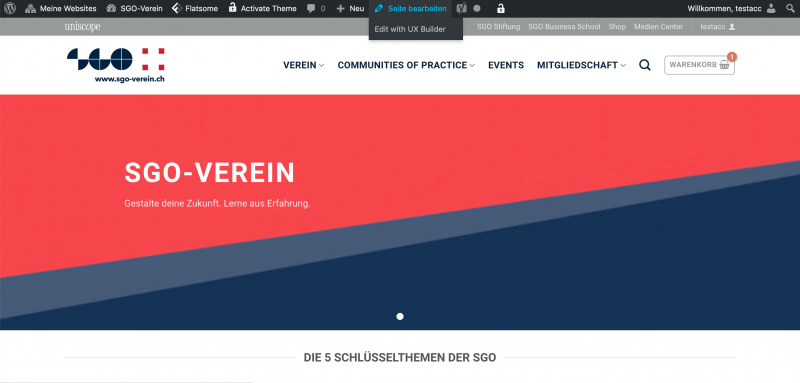Open Flatsome theme options
800x383 pixels.
coord(195,8)
